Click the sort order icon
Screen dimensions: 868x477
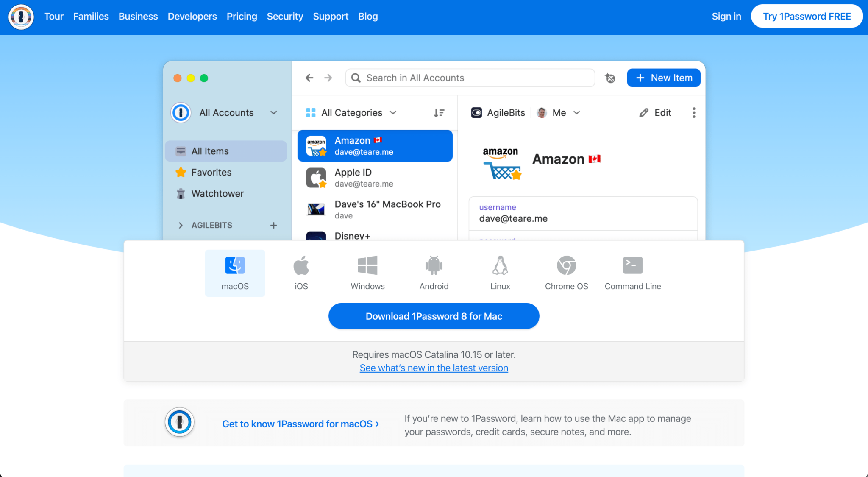(439, 113)
